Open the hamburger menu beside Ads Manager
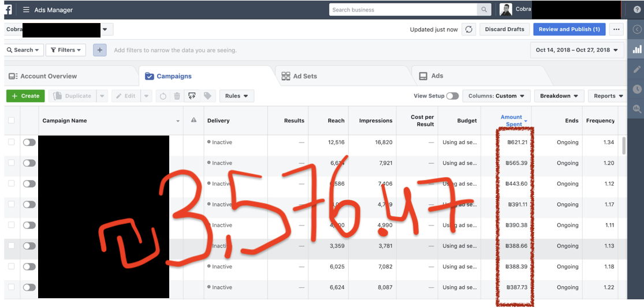 (x=27, y=10)
